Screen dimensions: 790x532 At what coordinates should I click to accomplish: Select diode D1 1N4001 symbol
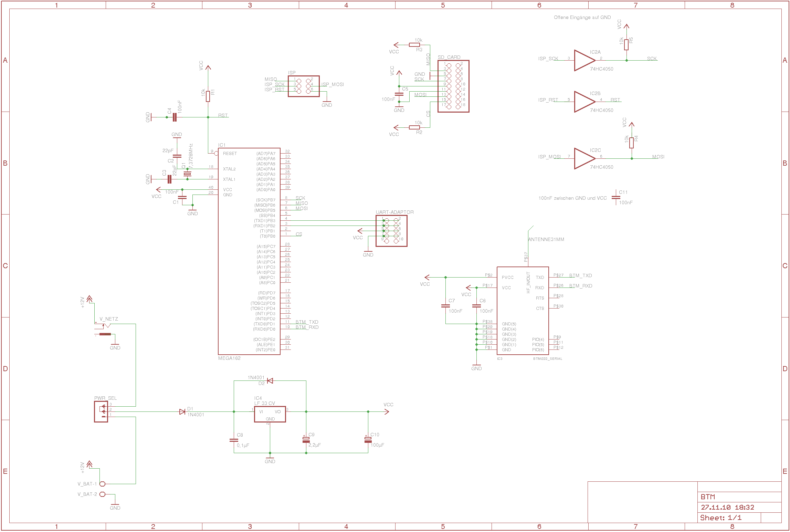(x=182, y=411)
